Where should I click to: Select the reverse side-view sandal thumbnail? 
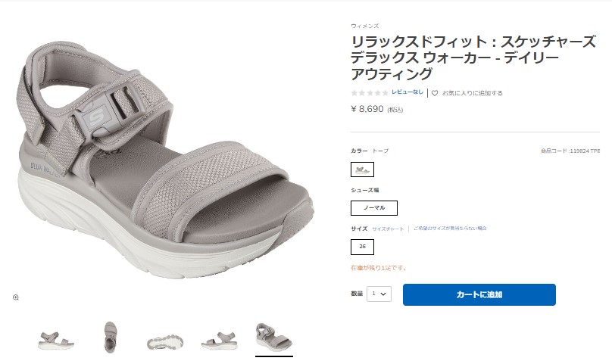[220, 341]
